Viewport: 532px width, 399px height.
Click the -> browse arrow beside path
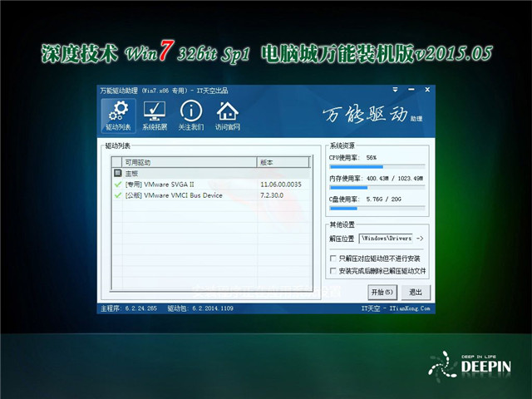coord(420,239)
